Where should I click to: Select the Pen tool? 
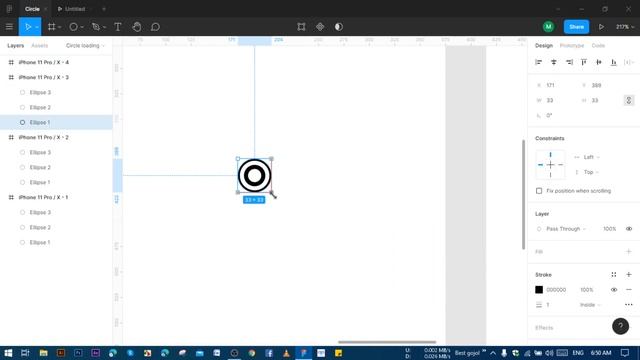[x=96, y=27]
